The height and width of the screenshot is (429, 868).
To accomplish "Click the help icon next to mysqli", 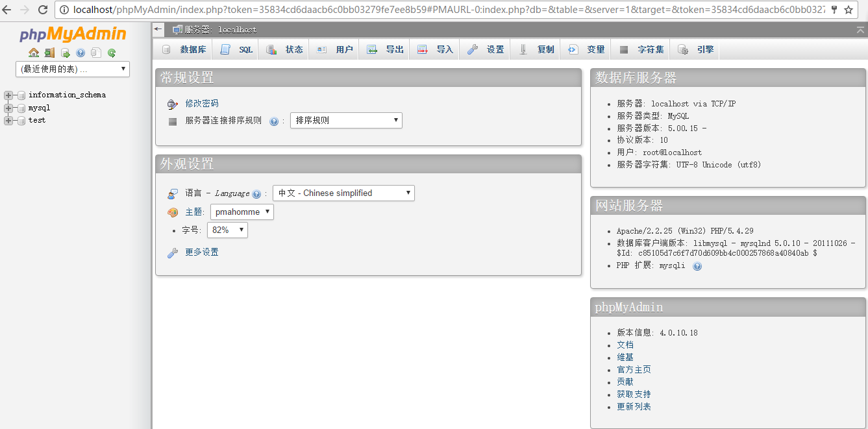I will coord(697,266).
